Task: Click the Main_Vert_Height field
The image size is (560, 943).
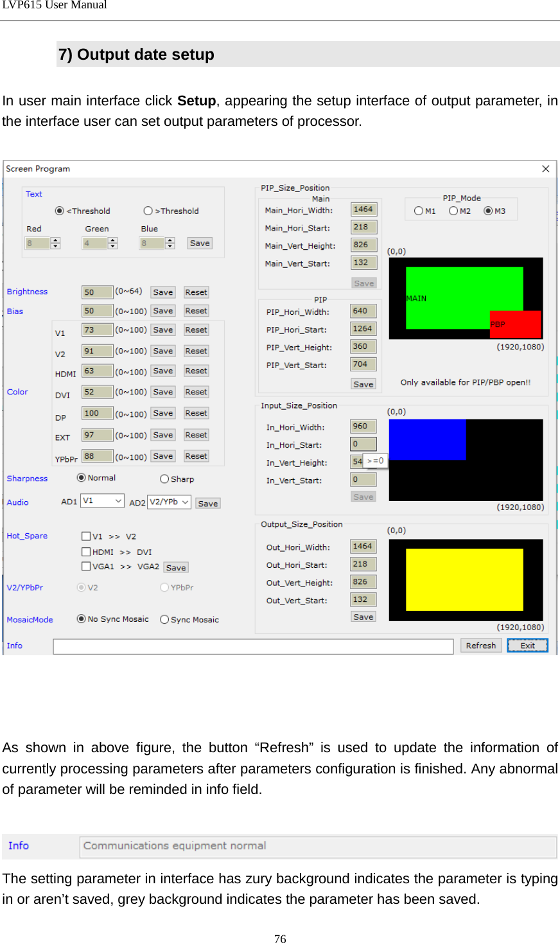Action: point(364,245)
